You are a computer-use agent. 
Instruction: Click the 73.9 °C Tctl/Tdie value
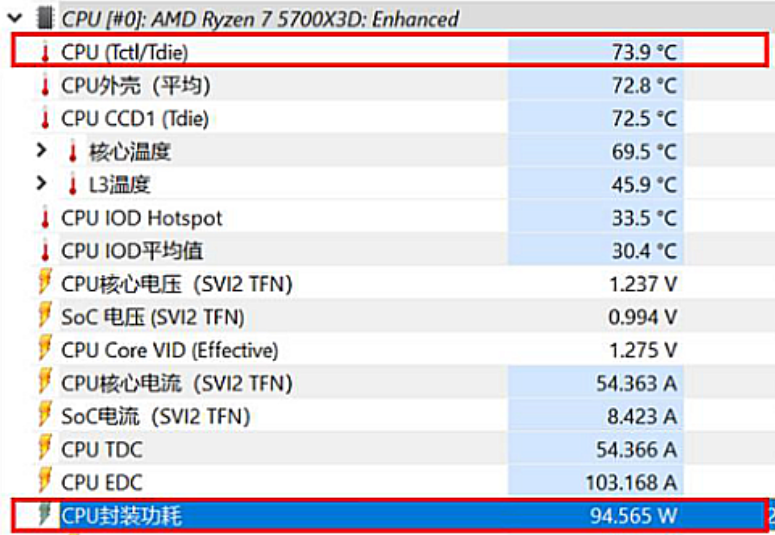(x=644, y=53)
